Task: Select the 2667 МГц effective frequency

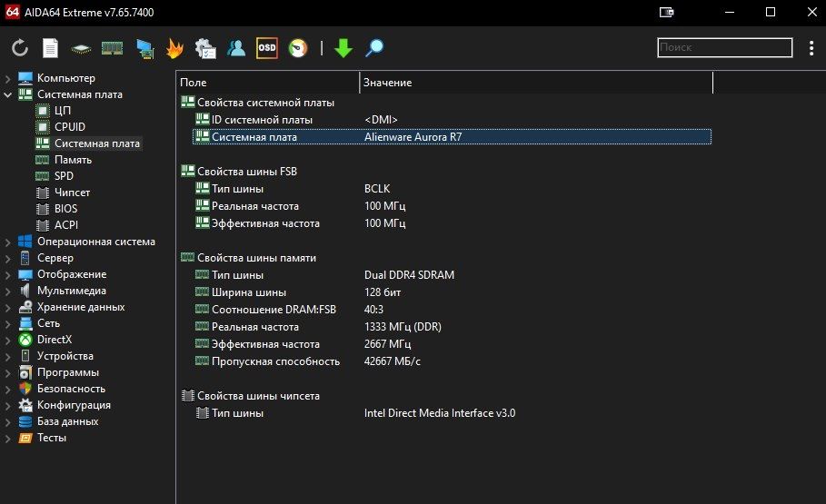Action: (x=387, y=344)
